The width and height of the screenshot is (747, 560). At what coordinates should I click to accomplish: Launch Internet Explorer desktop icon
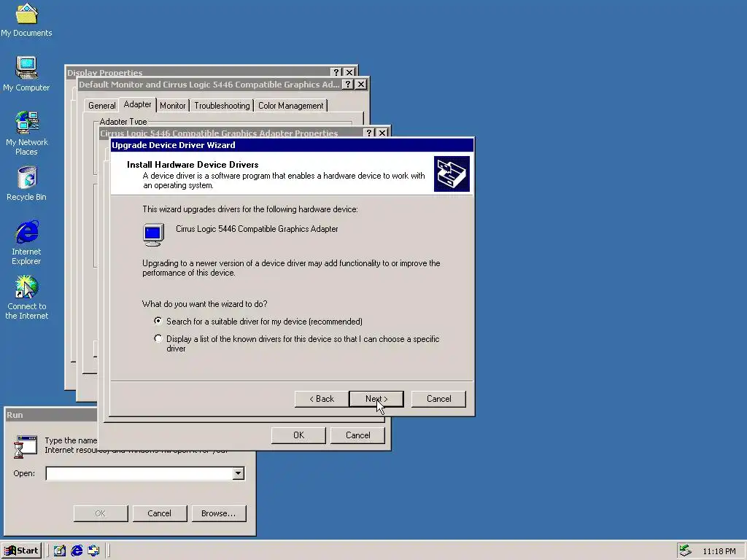(x=26, y=242)
